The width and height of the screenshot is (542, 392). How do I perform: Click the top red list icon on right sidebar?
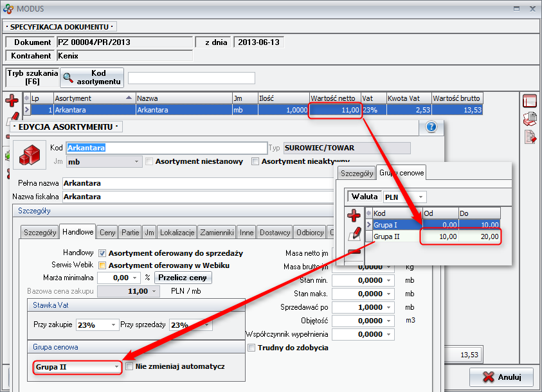[530, 101]
